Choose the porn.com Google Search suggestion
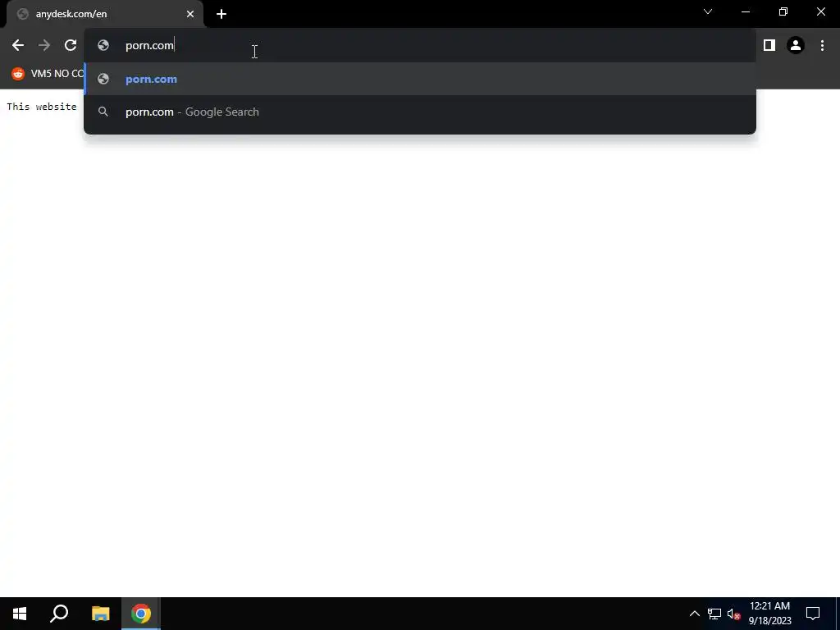Image resolution: width=840 pixels, height=630 pixels. 420,112
